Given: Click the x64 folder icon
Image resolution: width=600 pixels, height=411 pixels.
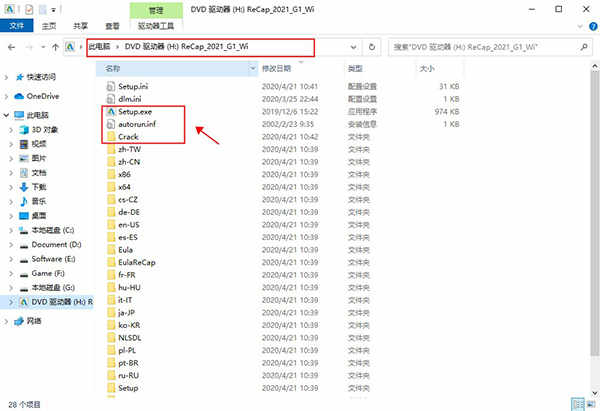Looking at the screenshot, I should pyautogui.click(x=111, y=187).
